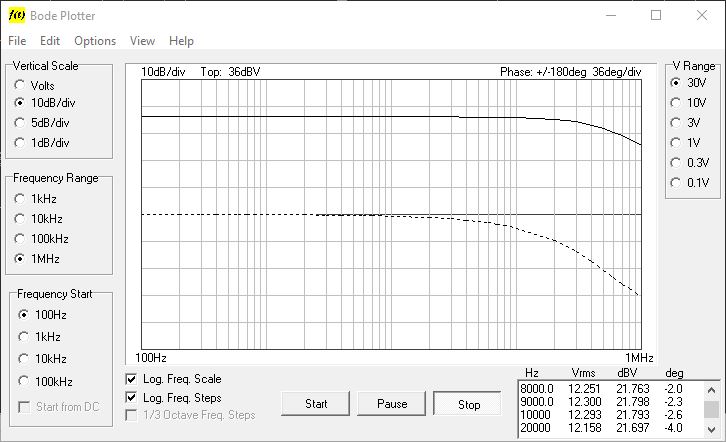Click the data list scroll up arrow
The height and width of the screenshot is (442, 726).
click(x=712, y=390)
